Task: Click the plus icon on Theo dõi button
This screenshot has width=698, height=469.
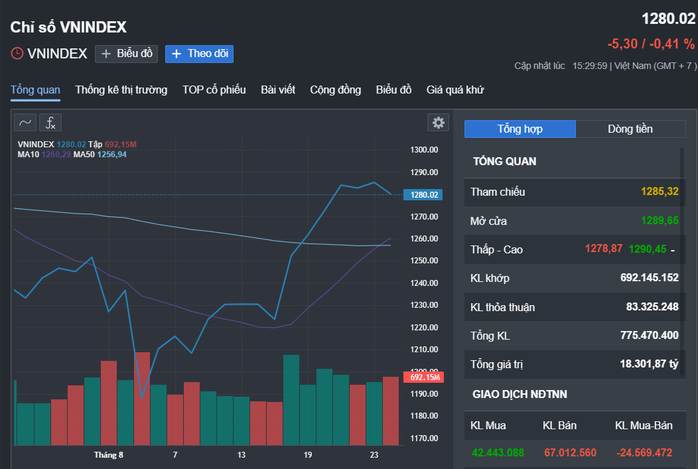Action: point(176,54)
